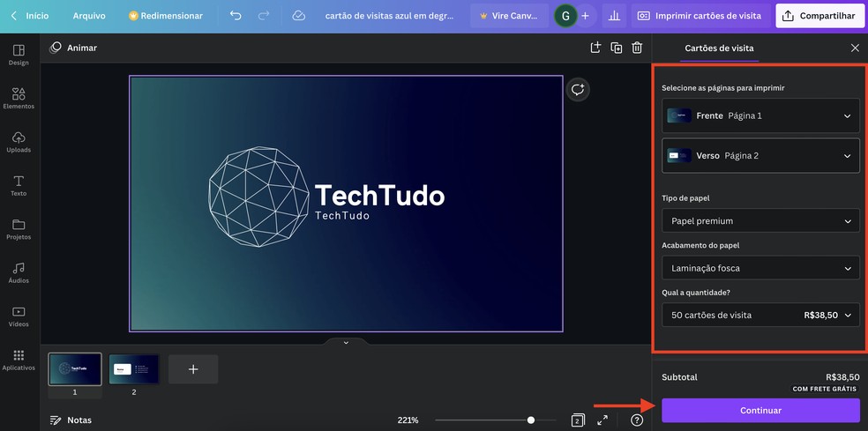Enter fullscreen presentation mode
This screenshot has width=868, height=431.
[602, 420]
